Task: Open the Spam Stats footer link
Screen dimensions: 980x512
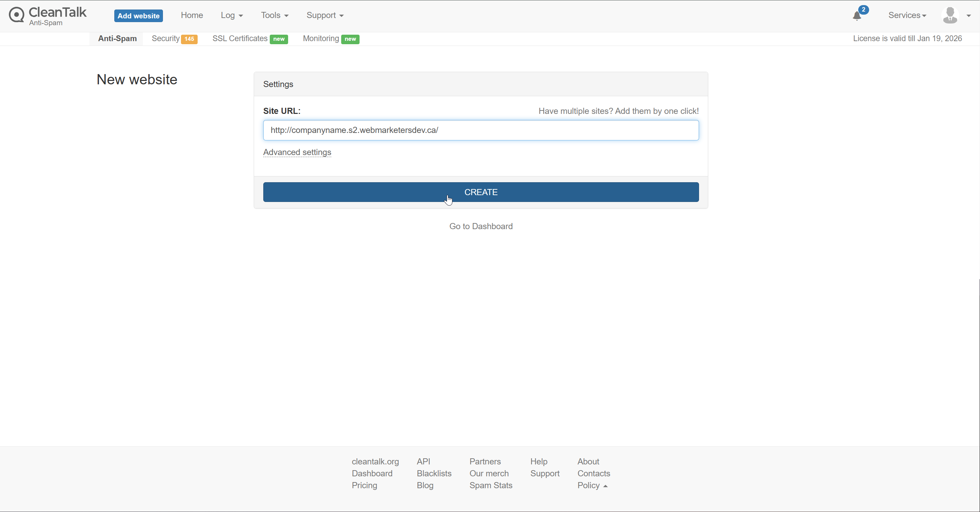Action: [x=491, y=485]
